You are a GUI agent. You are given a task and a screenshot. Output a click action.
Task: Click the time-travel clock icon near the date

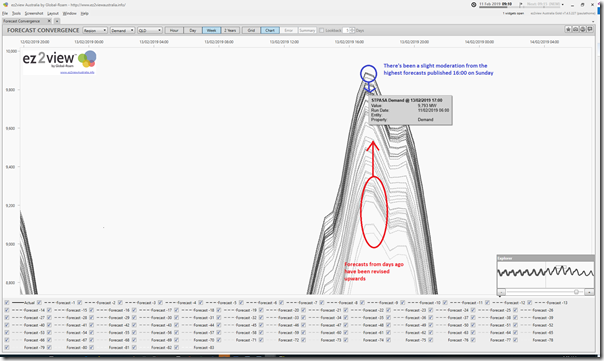click(473, 4)
